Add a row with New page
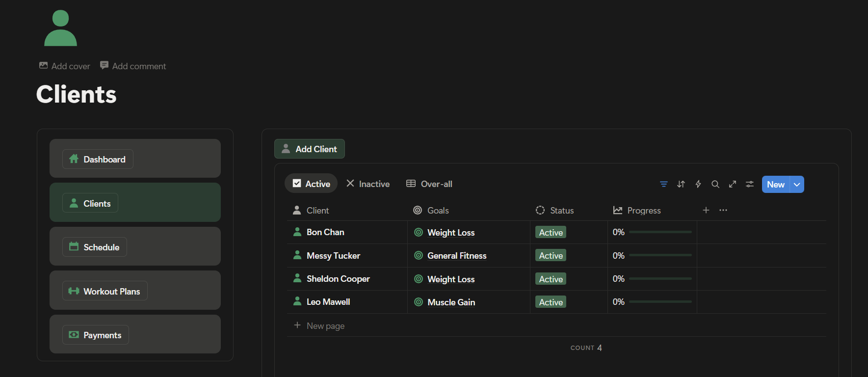This screenshot has height=377, width=868. tap(319, 325)
